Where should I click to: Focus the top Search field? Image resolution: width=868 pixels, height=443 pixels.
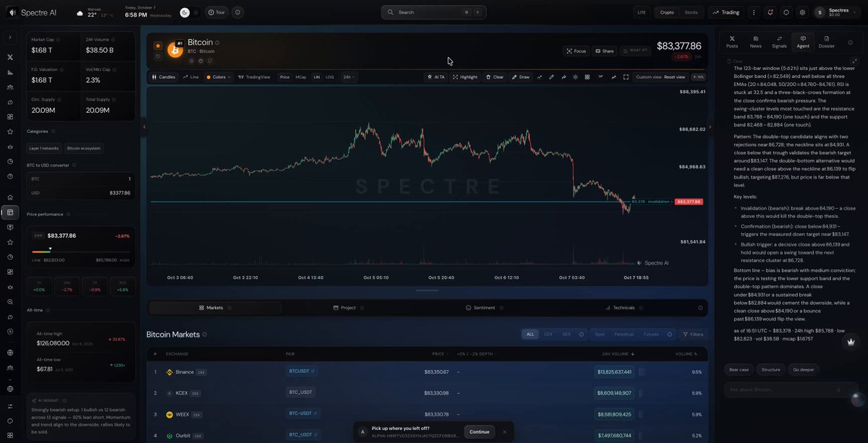point(434,12)
